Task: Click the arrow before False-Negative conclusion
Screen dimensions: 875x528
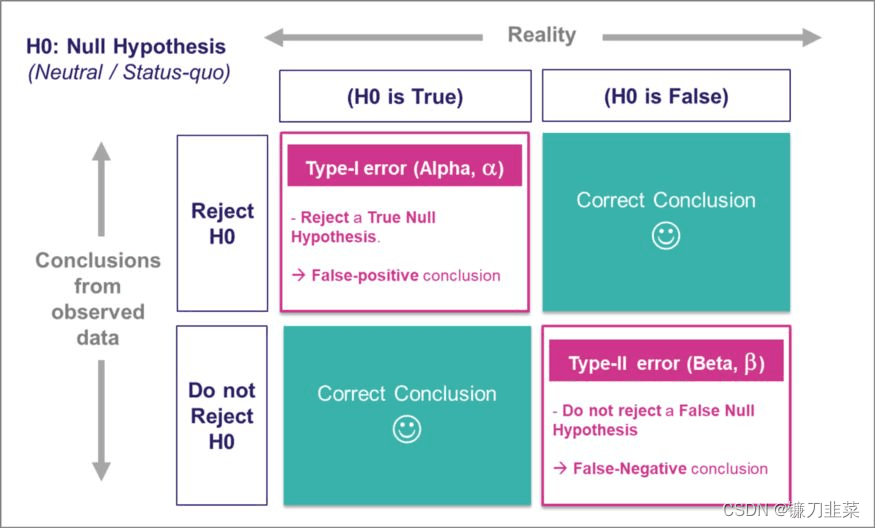Action: tap(560, 468)
